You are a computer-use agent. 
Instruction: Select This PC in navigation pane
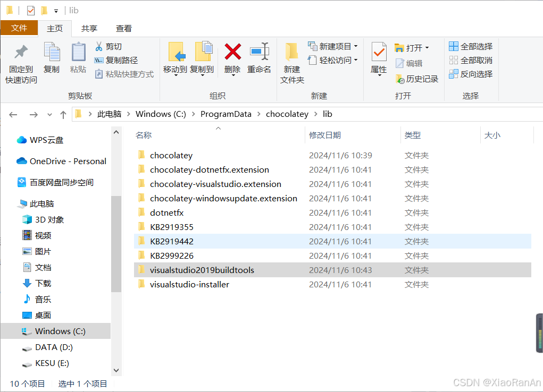(x=36, y=204)
